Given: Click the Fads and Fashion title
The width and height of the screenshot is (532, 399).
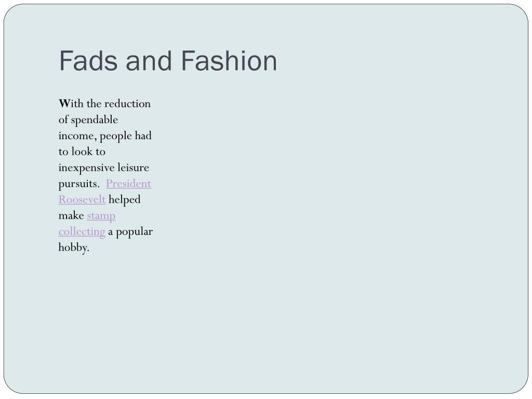Looking at the screenshot, I should [x=168, y=61].
